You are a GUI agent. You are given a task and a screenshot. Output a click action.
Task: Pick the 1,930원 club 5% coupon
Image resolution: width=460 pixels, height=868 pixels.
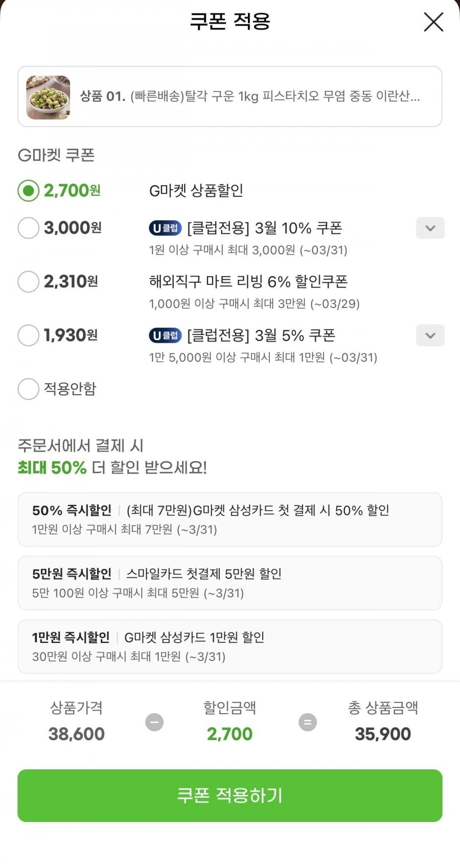pyautogui.click(x=29, y=336)
